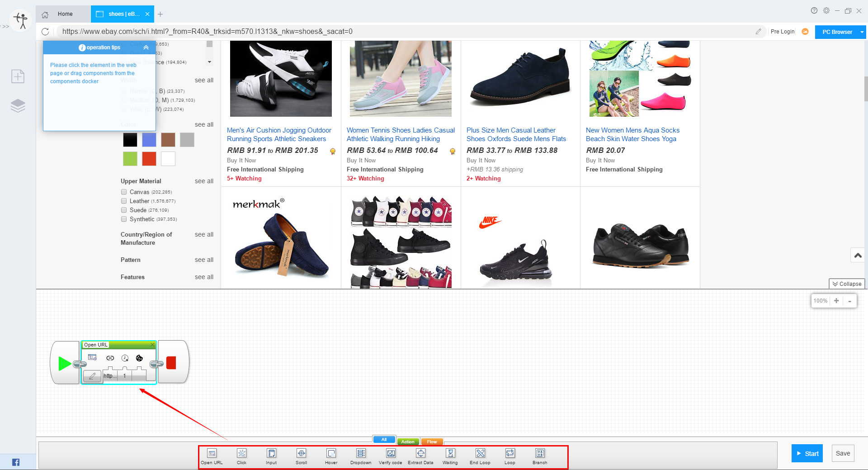Open the PC Browser dropdown
Viewport: 868px width, 470px height.
862,32
